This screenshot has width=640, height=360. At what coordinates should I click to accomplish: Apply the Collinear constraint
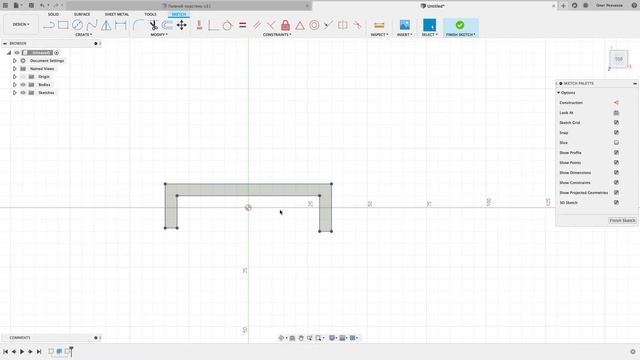tap(328, 25)
